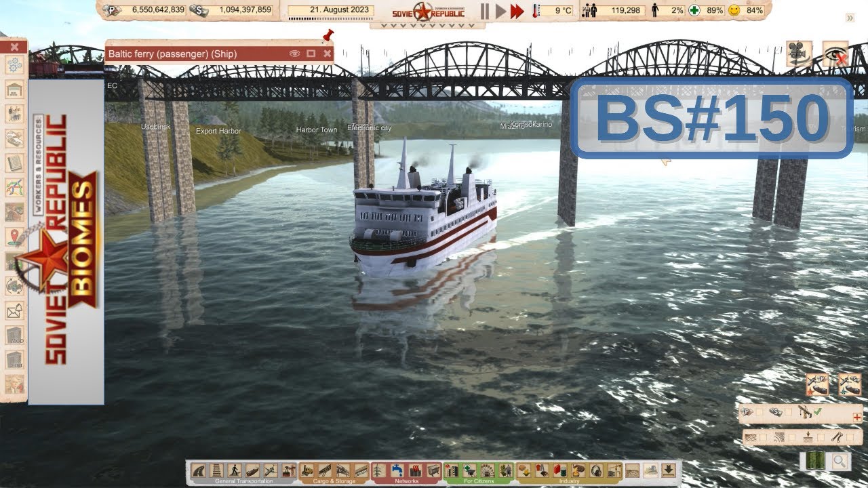Select ruble purchase vehicles icon with red star
Viewport: 868px width, 488px height.
(x=817, y=384)
